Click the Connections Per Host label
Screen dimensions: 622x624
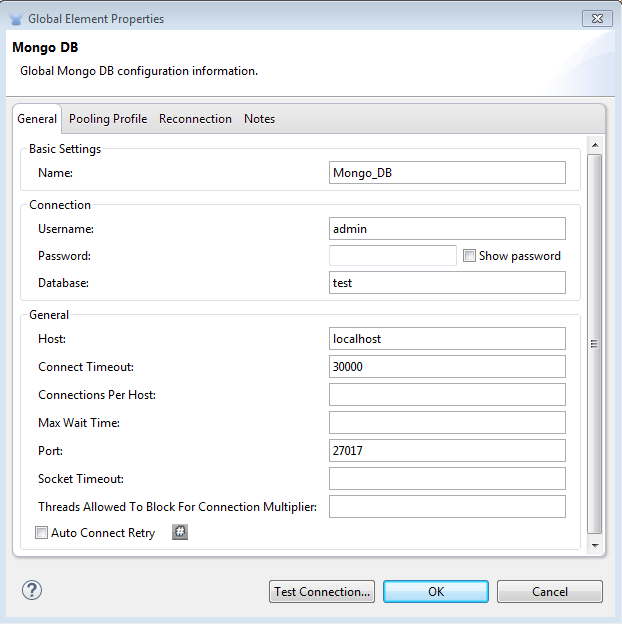point(97,395)
